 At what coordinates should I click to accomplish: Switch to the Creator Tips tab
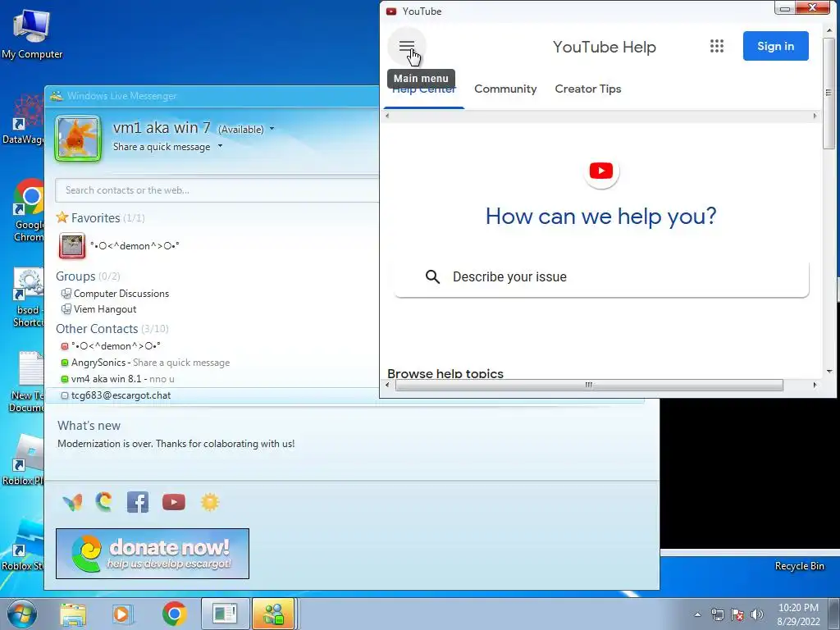click(x=587, y=89)
